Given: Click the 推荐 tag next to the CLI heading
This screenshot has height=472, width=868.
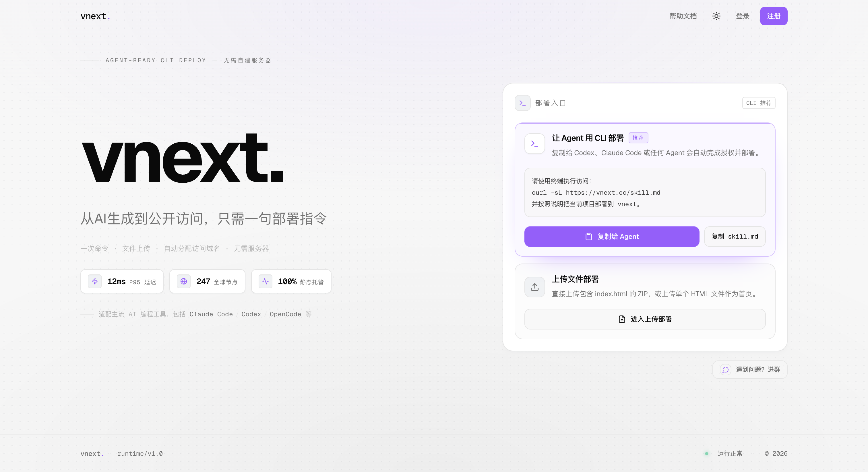Looking at the screenshot, I should (x=638, y=138).
